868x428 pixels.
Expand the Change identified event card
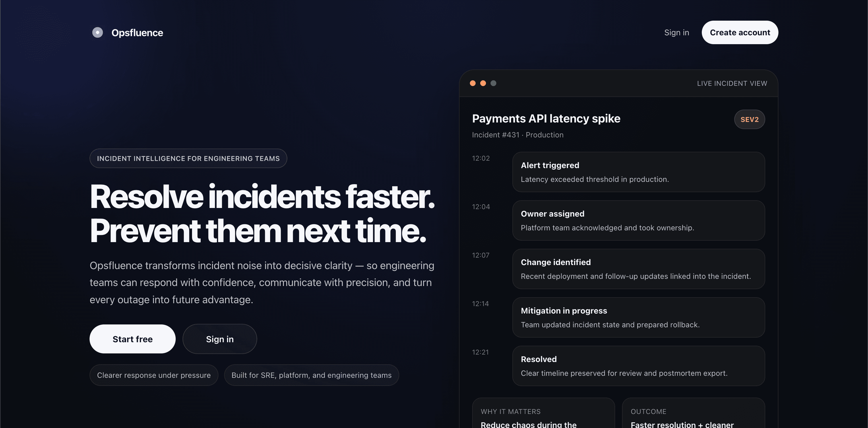(639, 269)
